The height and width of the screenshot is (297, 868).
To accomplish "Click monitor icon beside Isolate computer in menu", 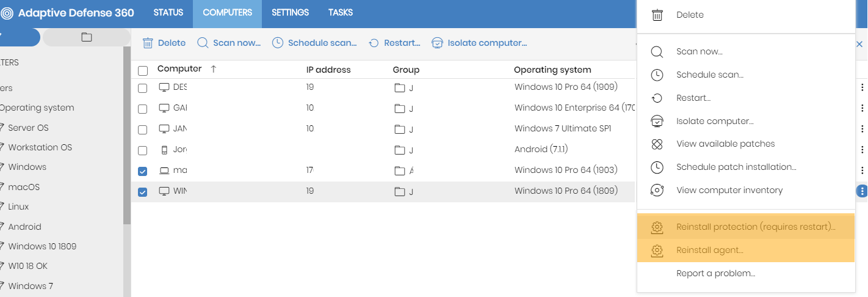I will click(x=657, y=121).
